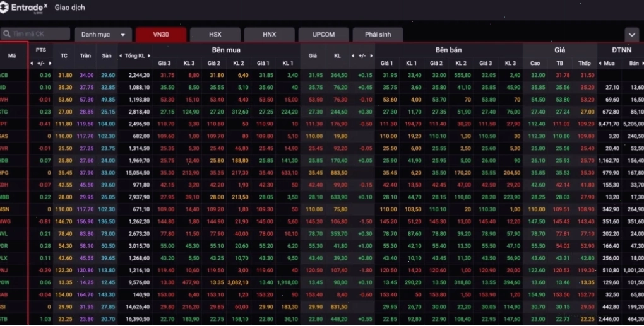Click the ceiling price cell 156.90
644x326 pixels.
(85, 221)
